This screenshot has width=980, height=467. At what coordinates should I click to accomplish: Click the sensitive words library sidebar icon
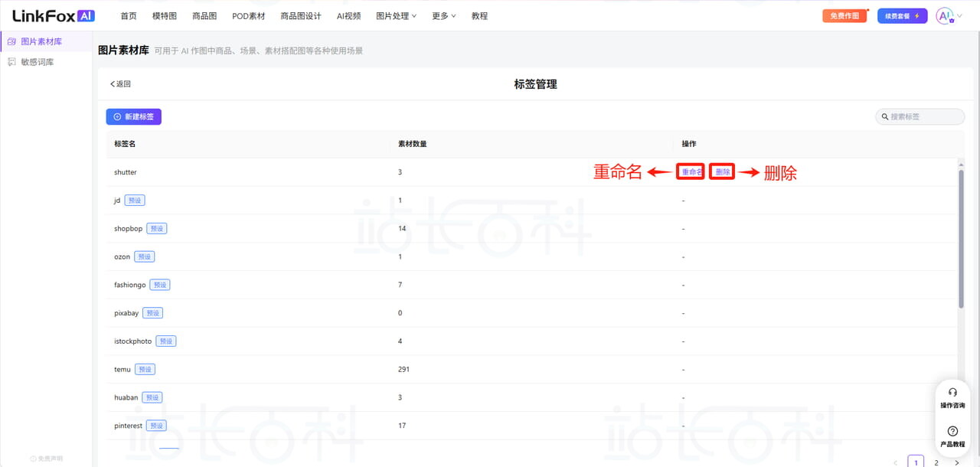11,62
